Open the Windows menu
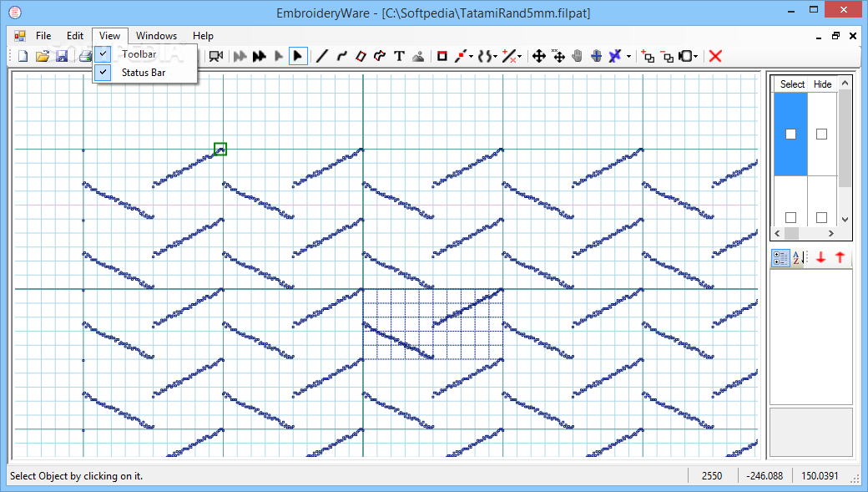The image size is (868, 492). coord(156,35)
